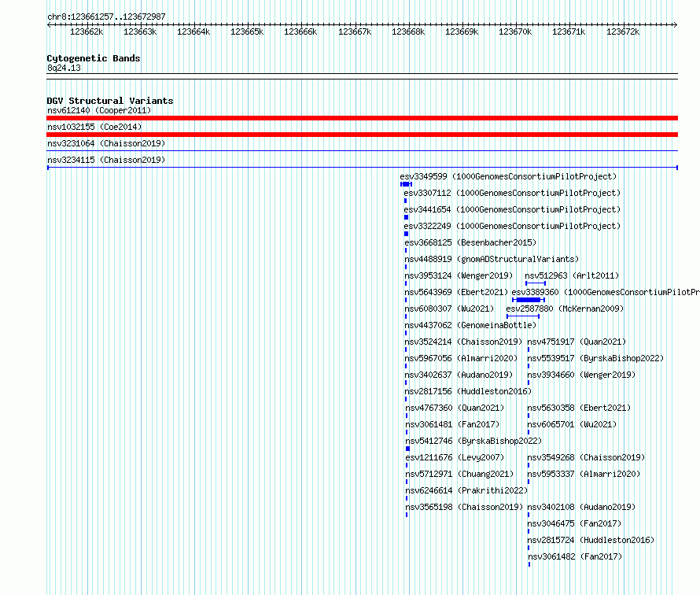
Task: Click esv1211676 (Levy2007) label
Action: (x=455, y=457)
